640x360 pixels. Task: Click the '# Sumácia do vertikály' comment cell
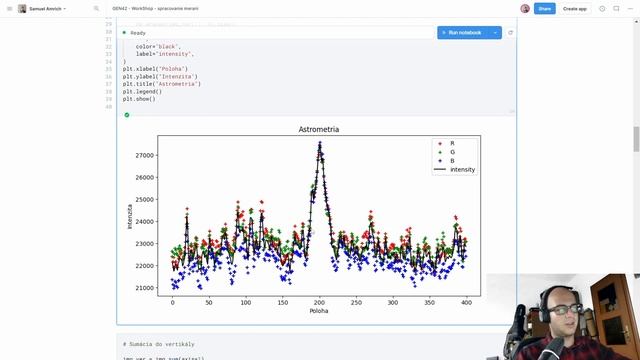[158, 344]
